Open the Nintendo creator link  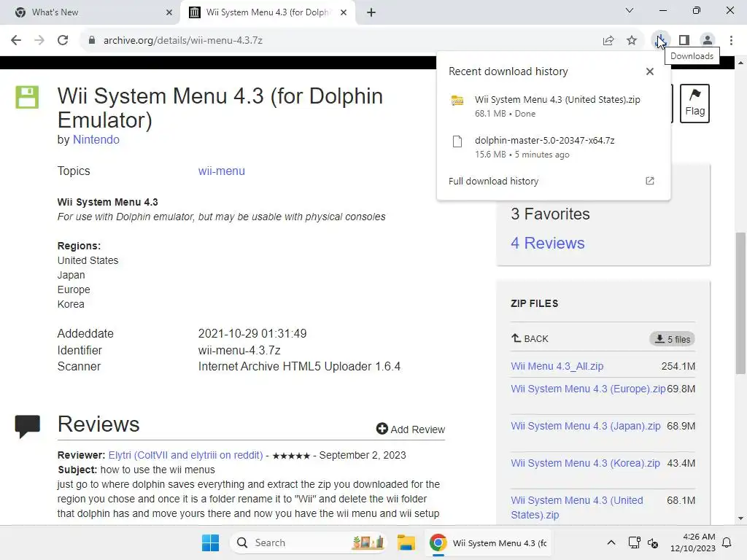tap(96, 139)
